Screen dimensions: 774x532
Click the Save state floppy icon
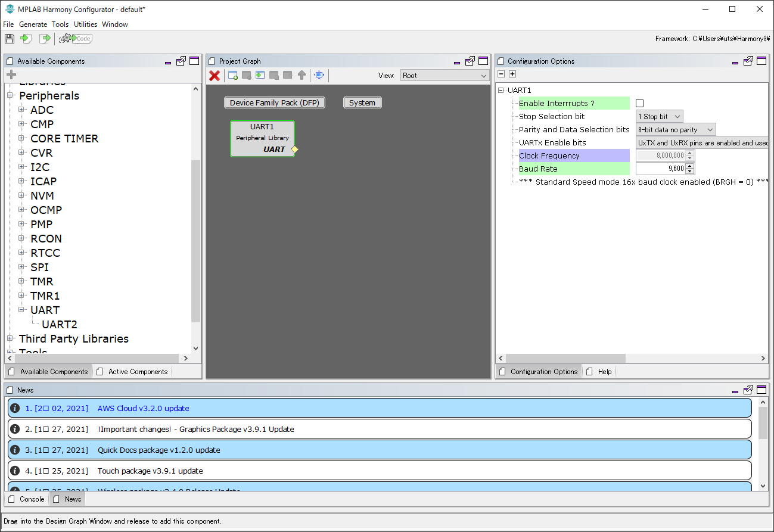tap(10, 39)
